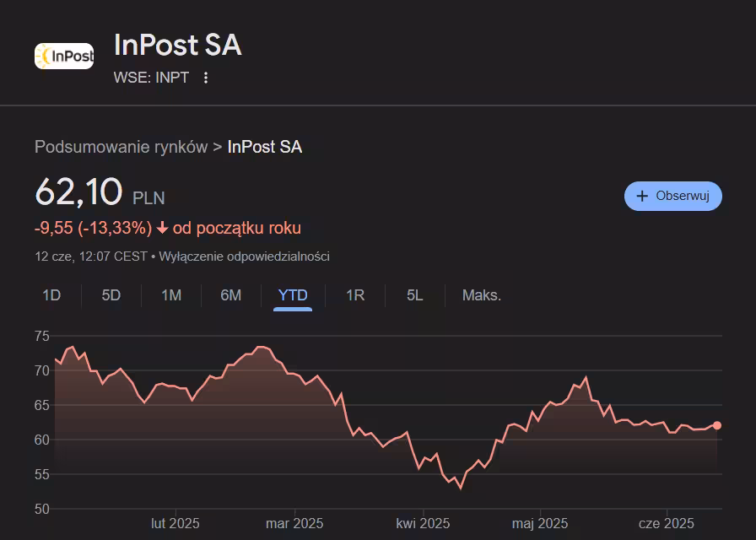Click the '12 cze, 12:07 CEST' timestamp

(x=90, y=256)
